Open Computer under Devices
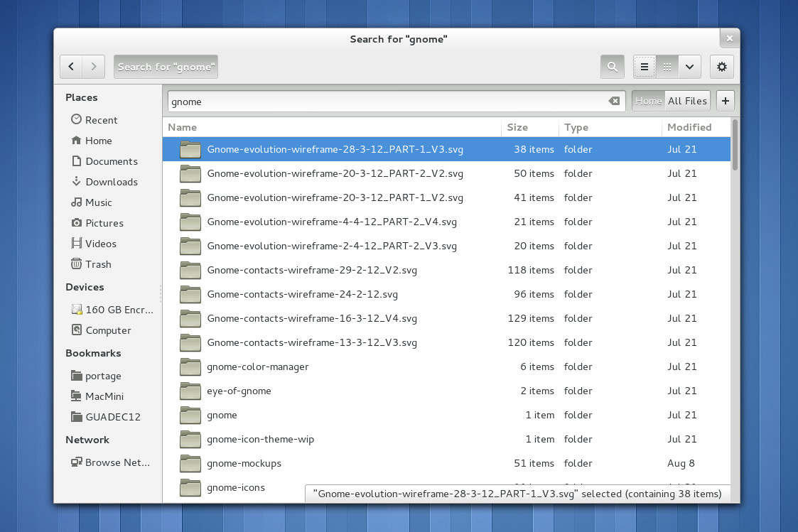Screen dimensions: 798x532 pyautogui.click(x=102, y=330)
